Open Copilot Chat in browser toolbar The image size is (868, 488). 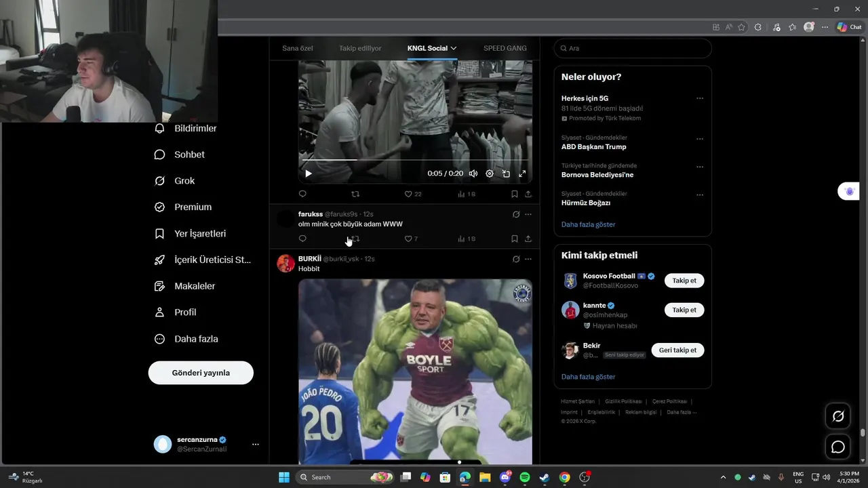tap(849, 27)
